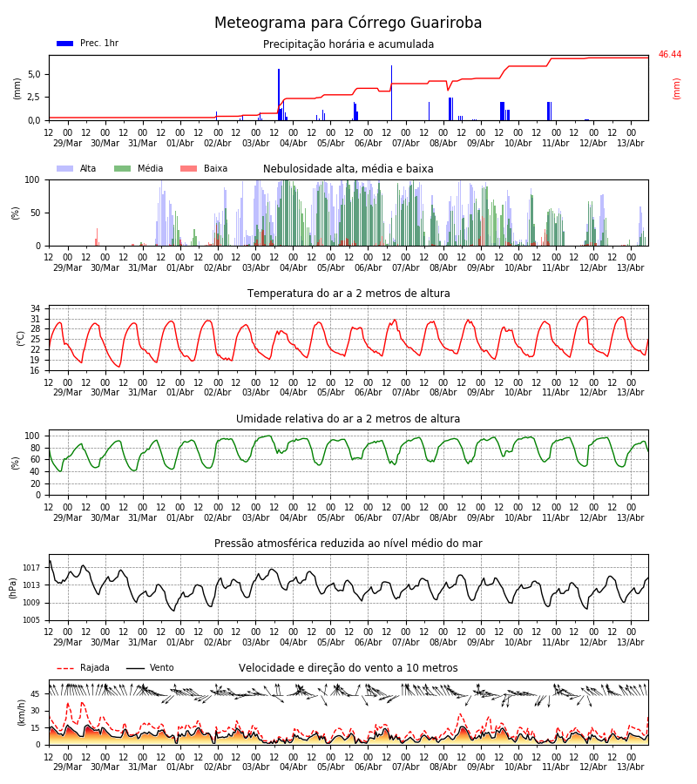Viewport: 697px width, 784px height.
Task: Click the red 46.44 accumulated total label
Action: [669, 55]
